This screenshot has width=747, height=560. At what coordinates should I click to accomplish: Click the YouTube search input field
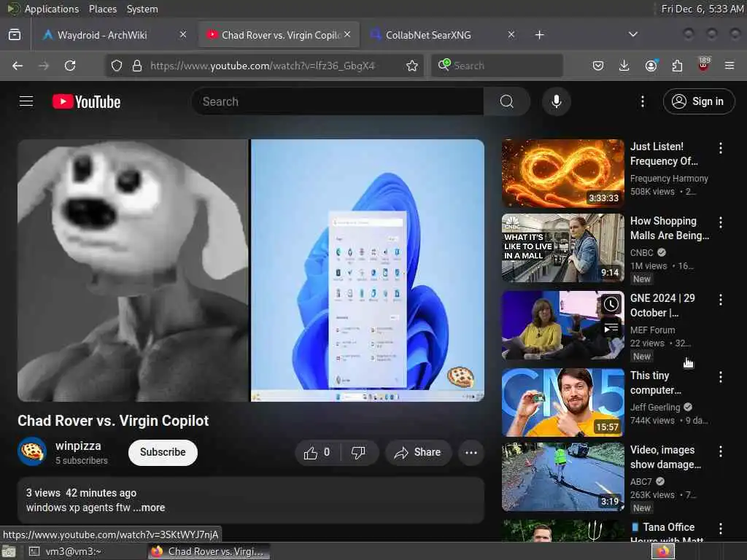click(x=337, y=101)
